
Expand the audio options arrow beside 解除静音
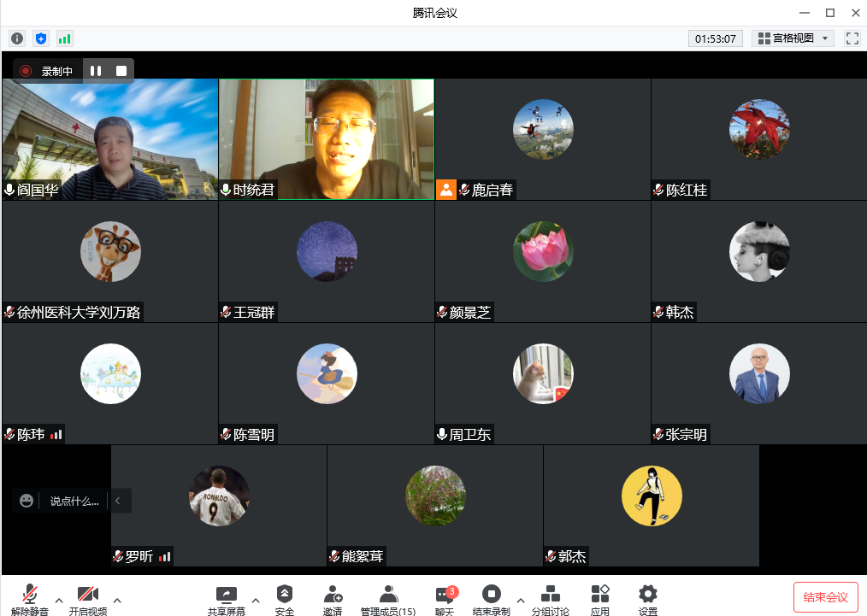point(59,599)
